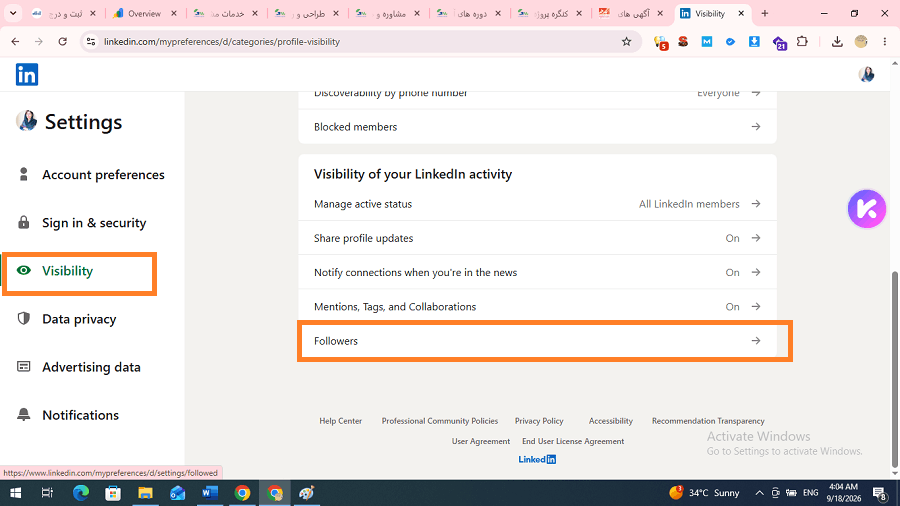Bookmark this page with star icon
This screenshot has width=900, height=506.
[x=626, y=41]
